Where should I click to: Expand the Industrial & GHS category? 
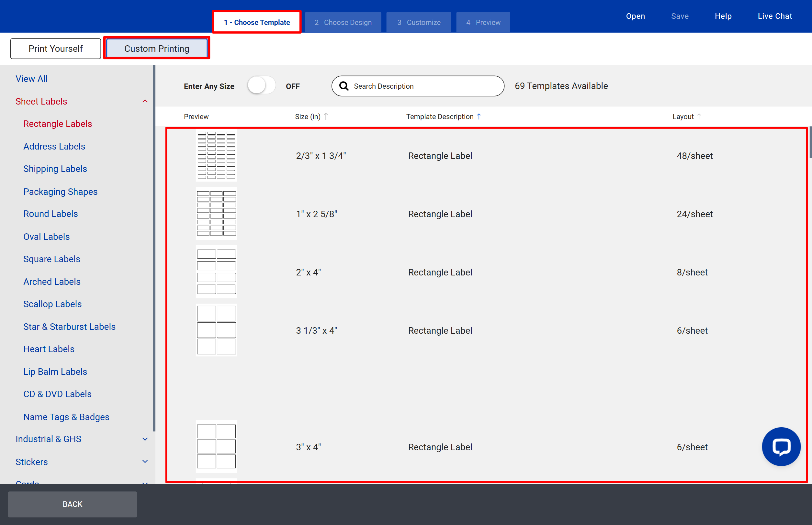(x=145, y=439)
